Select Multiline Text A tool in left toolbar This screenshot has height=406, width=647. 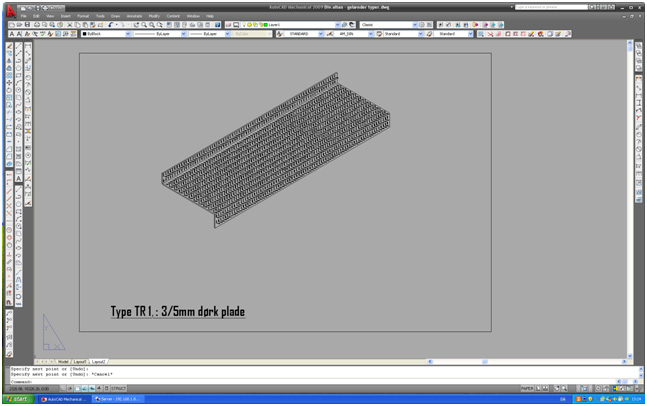click(19, 178)
